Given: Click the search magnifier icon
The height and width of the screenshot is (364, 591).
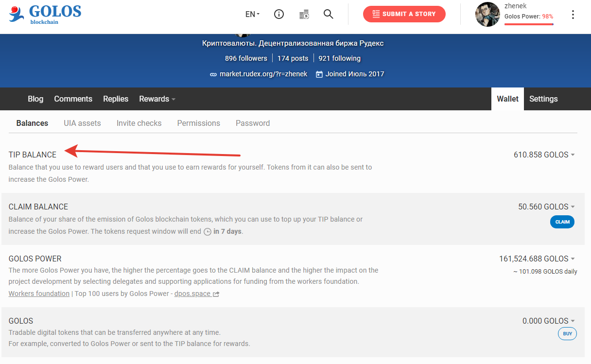Looking at the screenshot, I should click(329, 14).
